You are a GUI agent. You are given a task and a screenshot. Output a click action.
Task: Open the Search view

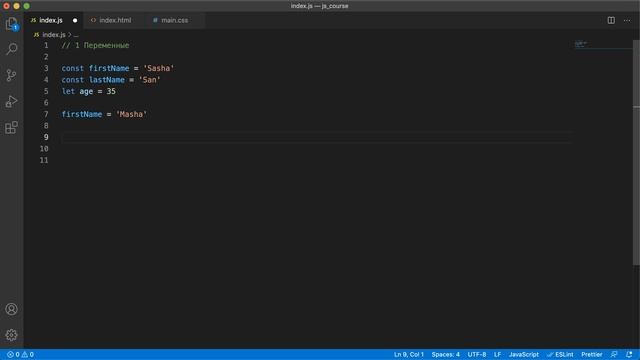pyautogui.click(x=11, y=49)
